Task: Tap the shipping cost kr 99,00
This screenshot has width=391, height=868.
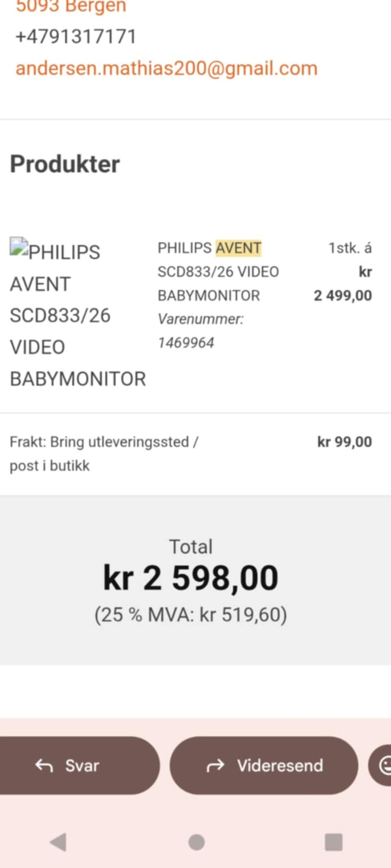Action: tap(344, 442)
